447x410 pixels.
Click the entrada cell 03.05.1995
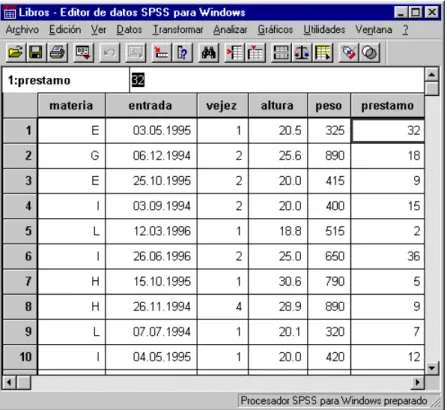click(151, 130)
